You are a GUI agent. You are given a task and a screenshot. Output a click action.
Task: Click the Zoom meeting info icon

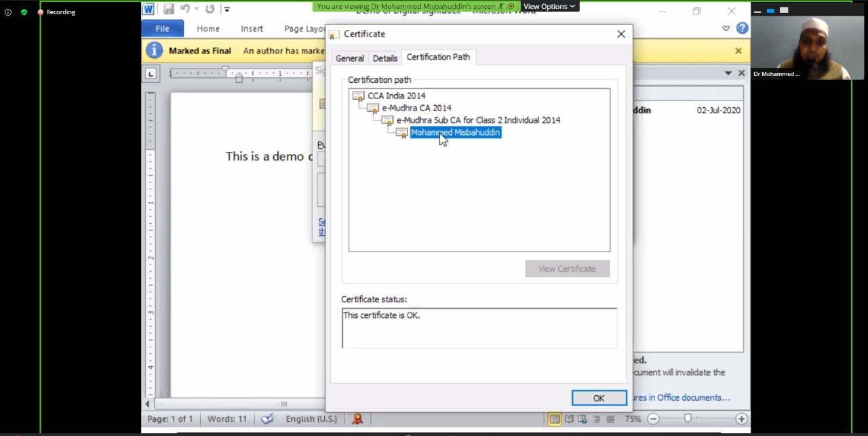click(x=8, y=12)
